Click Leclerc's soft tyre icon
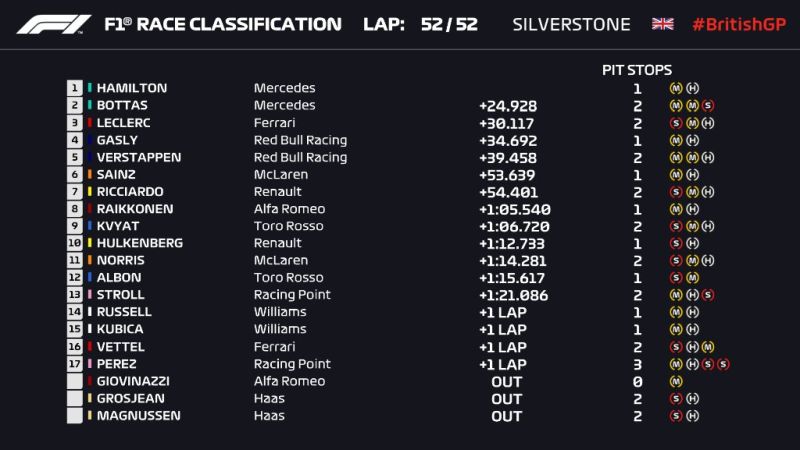Image resolution: width=800 pixels, height=450 pixels. [677, 122]
